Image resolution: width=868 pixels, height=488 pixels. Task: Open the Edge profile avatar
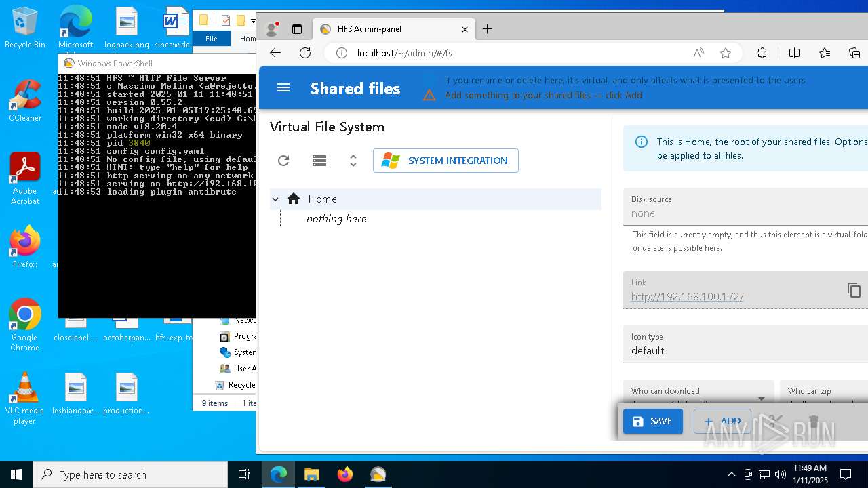[x=271, y=29]
